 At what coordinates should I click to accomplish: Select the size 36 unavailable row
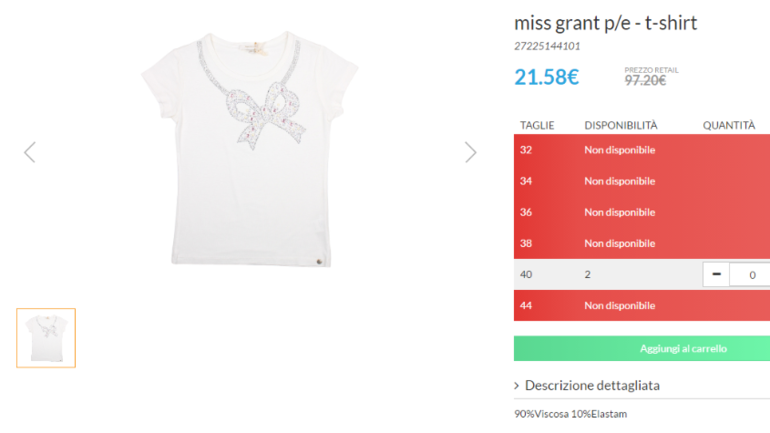coord(642,212)
